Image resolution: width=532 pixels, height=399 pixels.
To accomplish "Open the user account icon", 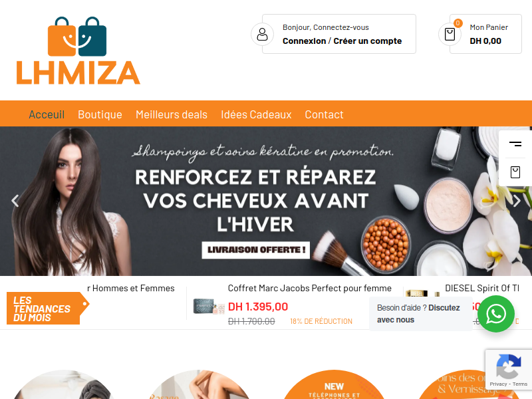I will (x=262, y=35).
